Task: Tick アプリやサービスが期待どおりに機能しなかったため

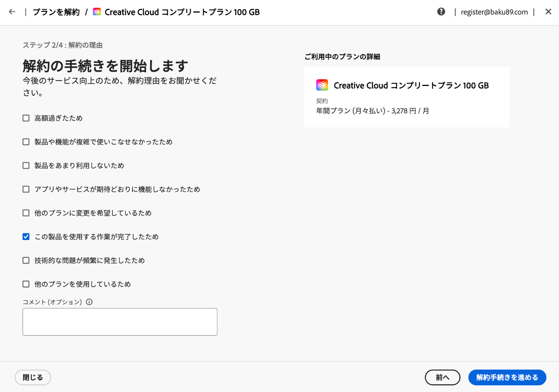Action: pyautogui.click(x=26, y=189)
